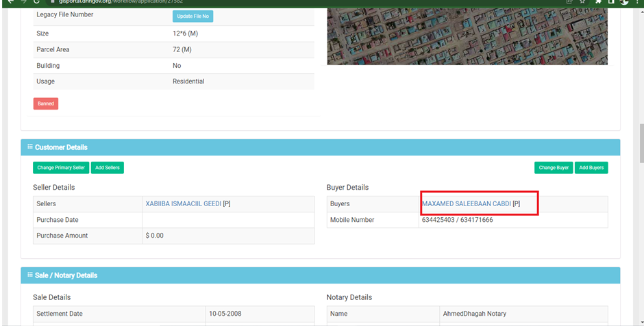The image size is (644, 326).
Task: Select the Settlement Date value 10-05-2008
Action: (225, 314)
